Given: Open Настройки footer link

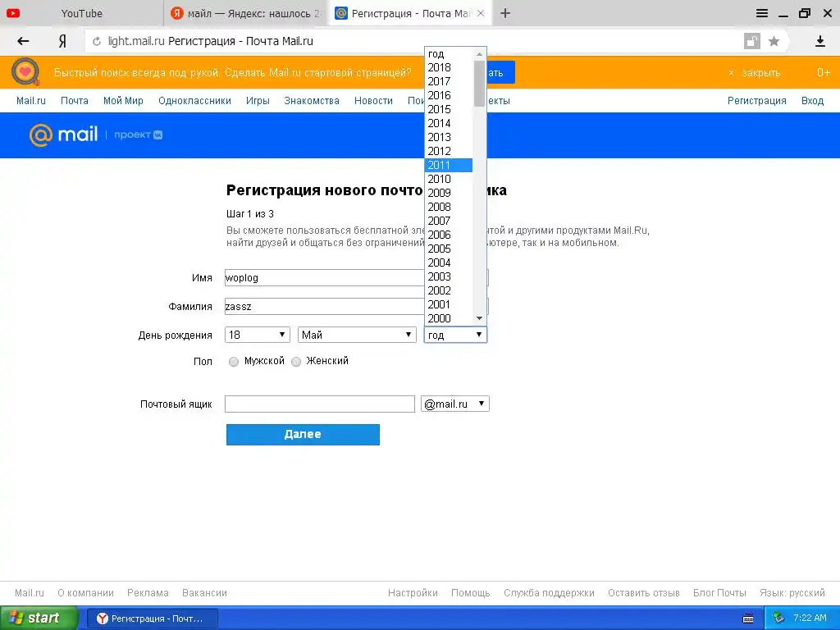Looking at the screenshot, I should (x=413, y=593).
